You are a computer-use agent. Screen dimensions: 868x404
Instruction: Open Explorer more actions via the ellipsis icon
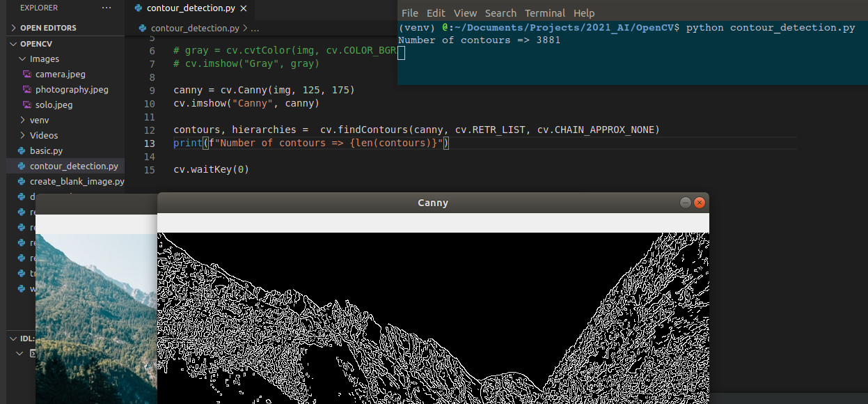pos(107,7)
